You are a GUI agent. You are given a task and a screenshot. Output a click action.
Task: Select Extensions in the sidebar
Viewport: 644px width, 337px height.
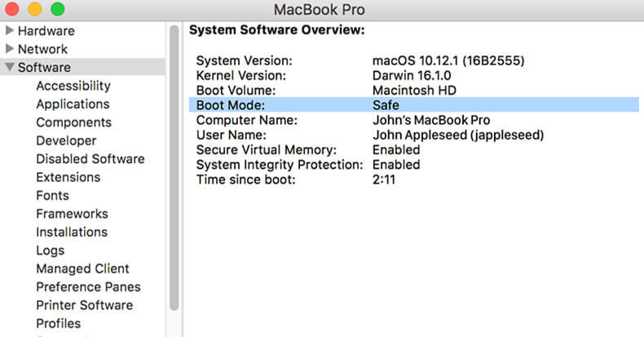(68, 177)
